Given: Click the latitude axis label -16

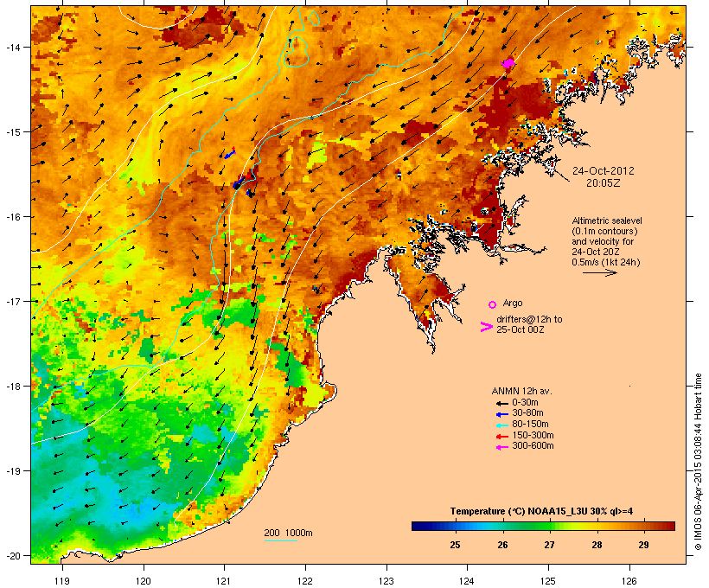Looking at the screenshot, I should click(12, 217).
